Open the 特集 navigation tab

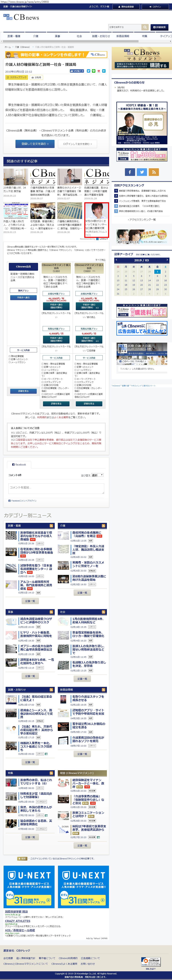(x=144, y=36)
